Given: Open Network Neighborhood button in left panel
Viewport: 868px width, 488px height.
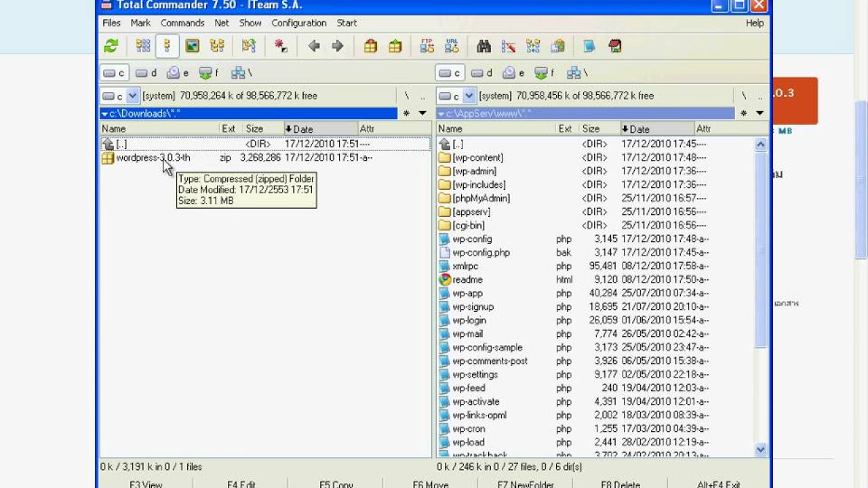Looking at the screenshot, I should coord(241,73).
